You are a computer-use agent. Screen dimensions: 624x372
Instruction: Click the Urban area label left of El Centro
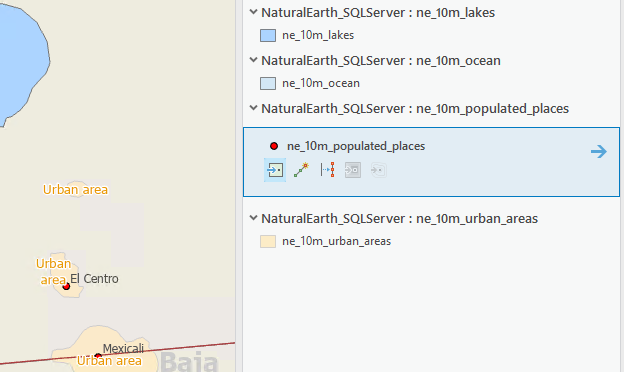tap(53, 271)
